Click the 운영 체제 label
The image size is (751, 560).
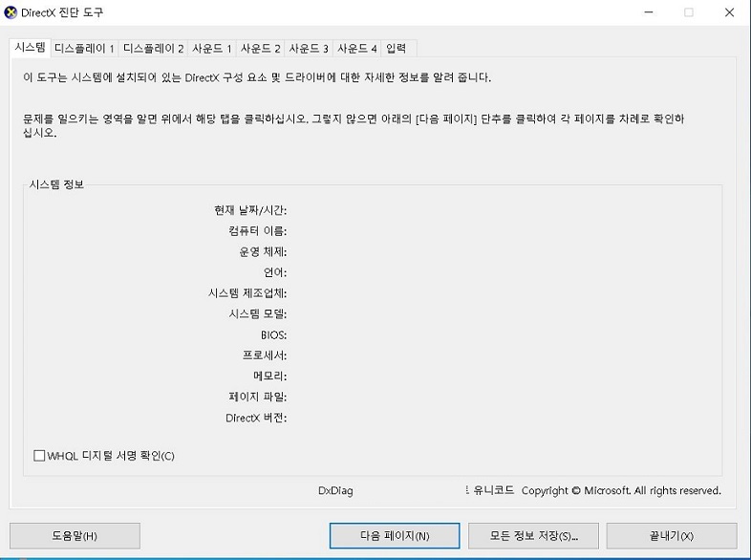tap(263, 251)
